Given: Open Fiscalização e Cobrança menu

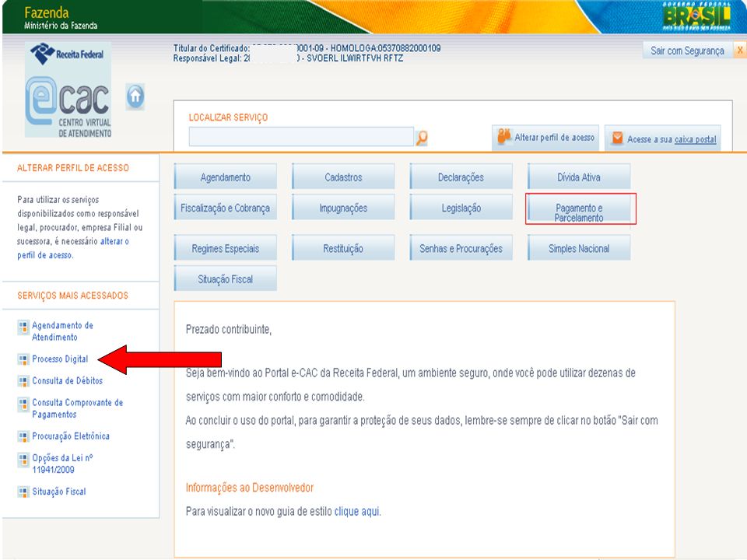Looking at the screenshot, I should (x=226, y=208).
